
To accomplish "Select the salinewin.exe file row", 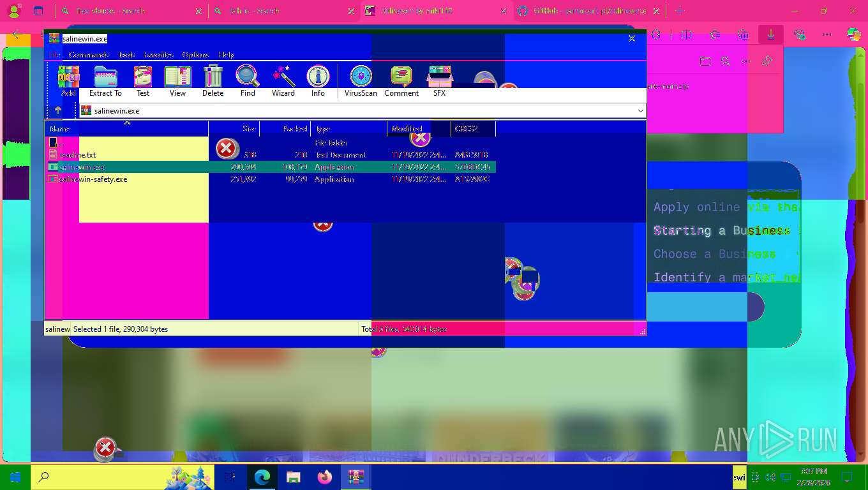I will [271, 167].
